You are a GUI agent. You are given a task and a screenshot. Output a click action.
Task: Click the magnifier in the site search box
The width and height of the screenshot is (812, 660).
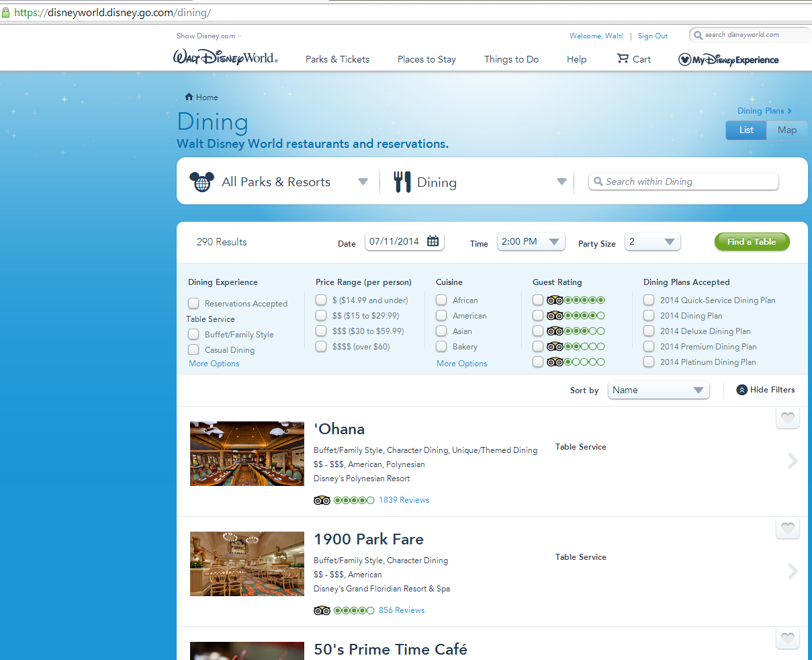coord(698,35)
